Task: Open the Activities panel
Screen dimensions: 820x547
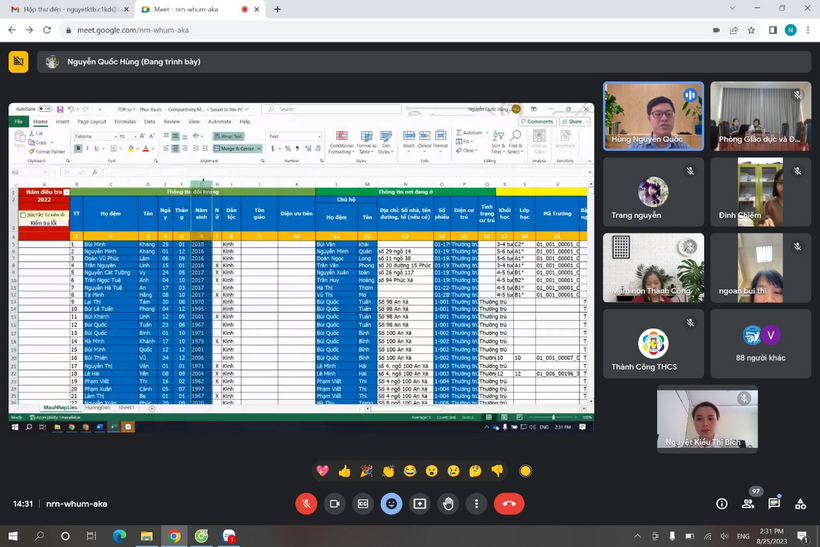Action: pyautogui.click(x=800, y=504)
